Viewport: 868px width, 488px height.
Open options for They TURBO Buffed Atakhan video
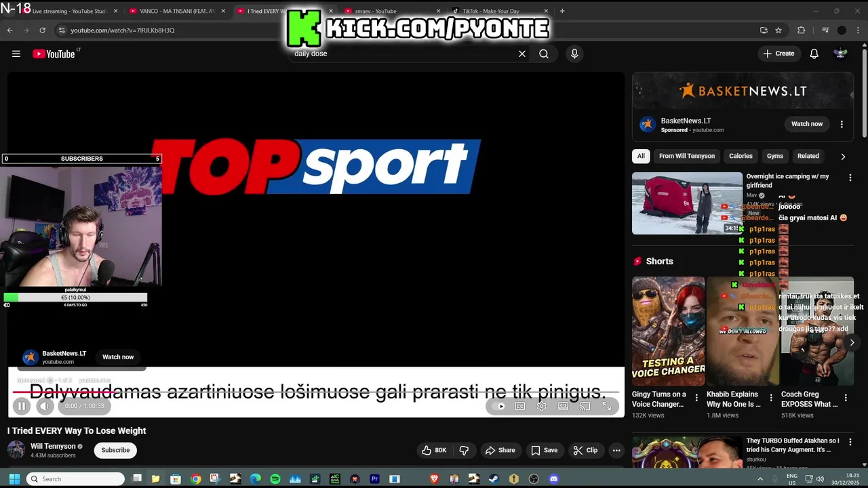(x=850, y=442)
